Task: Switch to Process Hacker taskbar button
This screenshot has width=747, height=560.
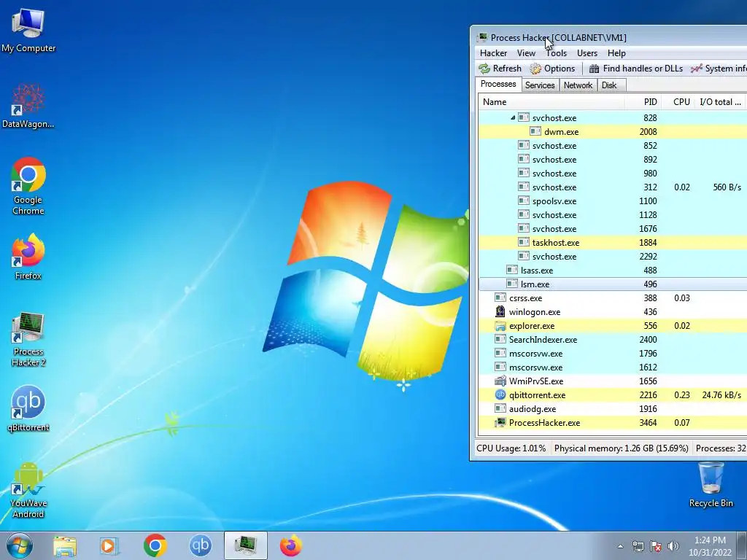Action: pos(245,545)
